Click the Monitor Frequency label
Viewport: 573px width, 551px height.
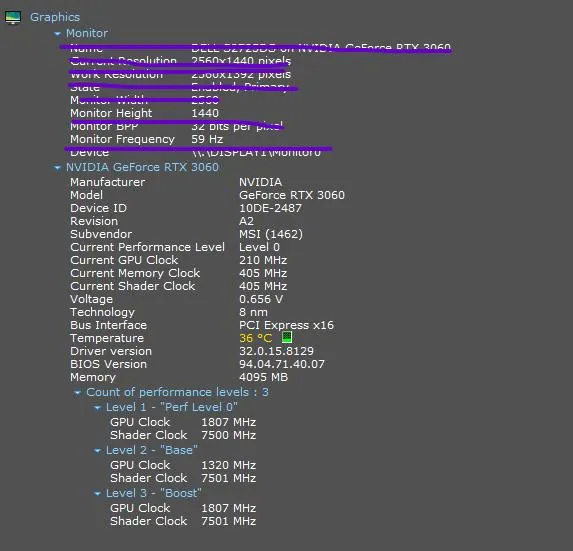pyautogui.click(x=122, y=139)
